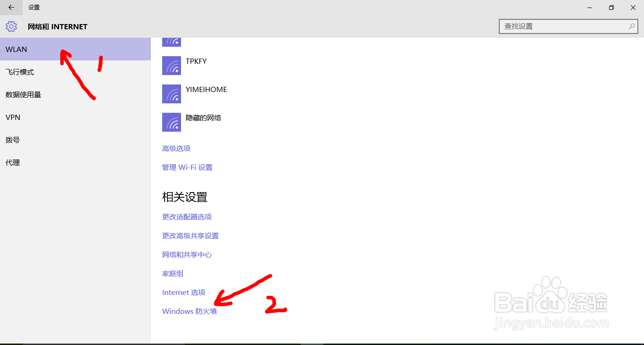
Task: Connect to the TPKFY network
Action: 196,61
